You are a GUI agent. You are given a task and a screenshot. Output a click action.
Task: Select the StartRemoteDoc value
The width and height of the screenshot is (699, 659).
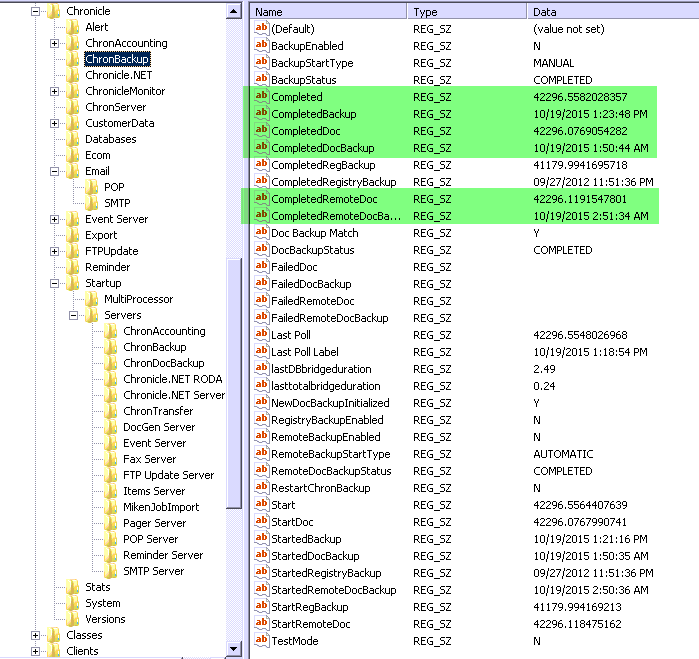[311, 624]
